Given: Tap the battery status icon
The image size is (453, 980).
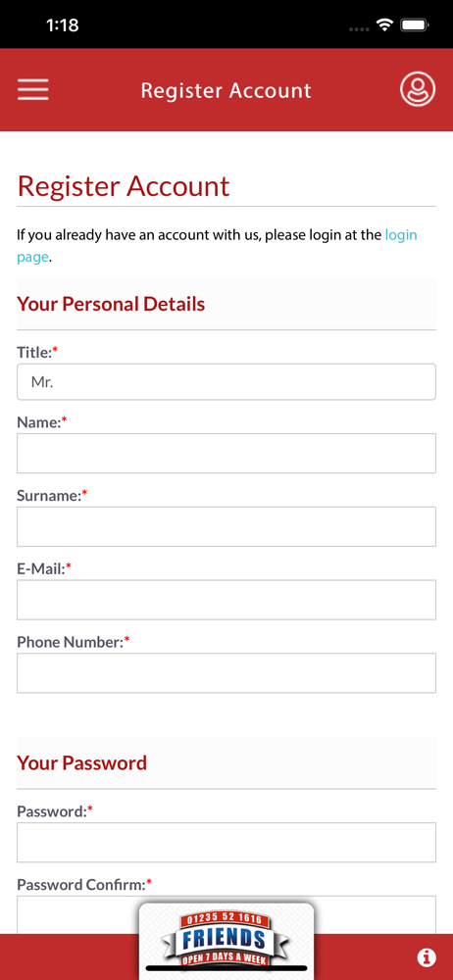Looking at the screenshot, I should pos(414,25).
